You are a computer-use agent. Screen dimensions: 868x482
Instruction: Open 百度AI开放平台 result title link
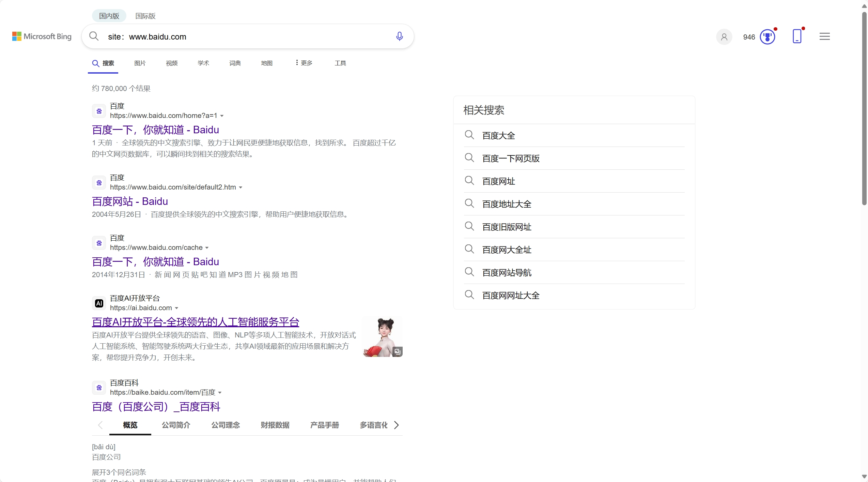[196, 322]
